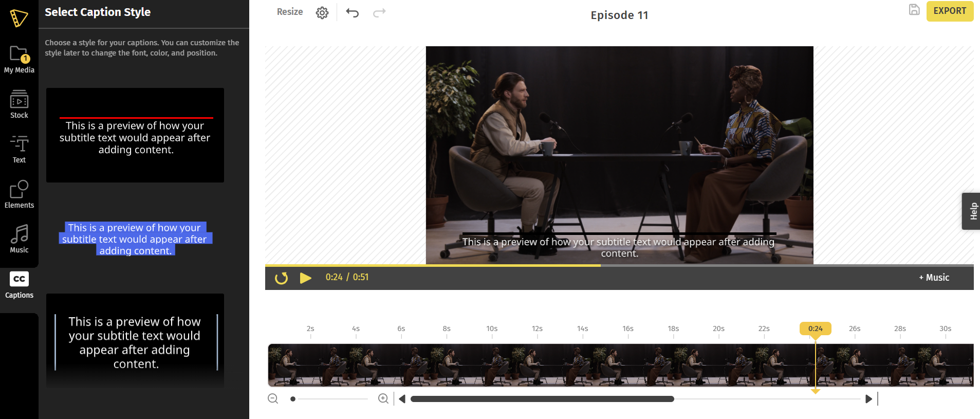Click the 16s mark on timeline ruler
980x419 pixels.
[x=628, y=329]
